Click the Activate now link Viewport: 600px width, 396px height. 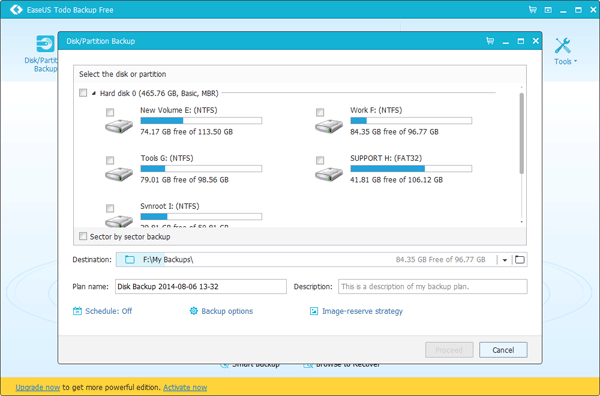[x=185, y=387]
